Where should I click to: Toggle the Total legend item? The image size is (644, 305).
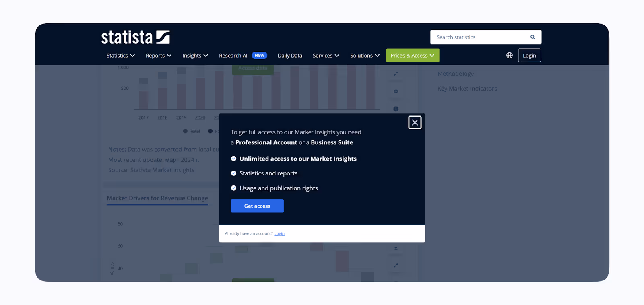point(192,131)
